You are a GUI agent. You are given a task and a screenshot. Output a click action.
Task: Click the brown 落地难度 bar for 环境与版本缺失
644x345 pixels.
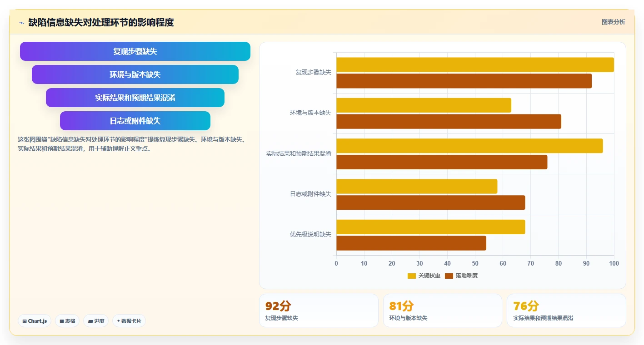tap(449, 122)
